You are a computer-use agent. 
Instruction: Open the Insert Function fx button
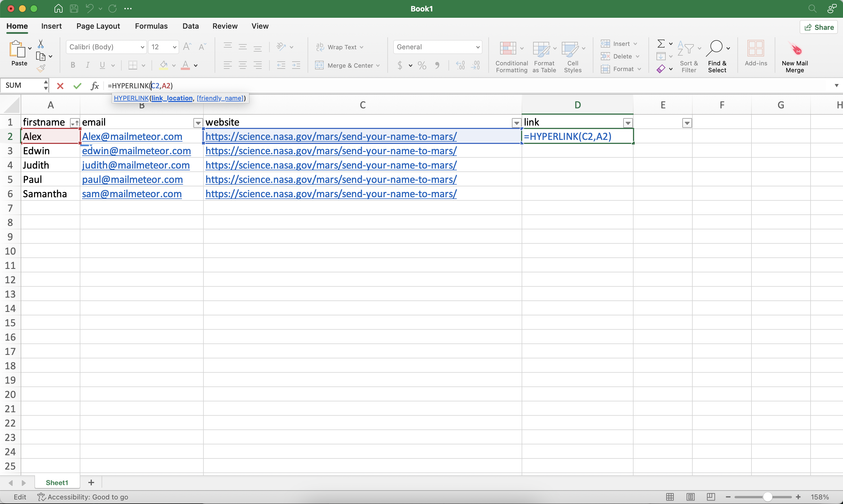[x=95, y=86]
